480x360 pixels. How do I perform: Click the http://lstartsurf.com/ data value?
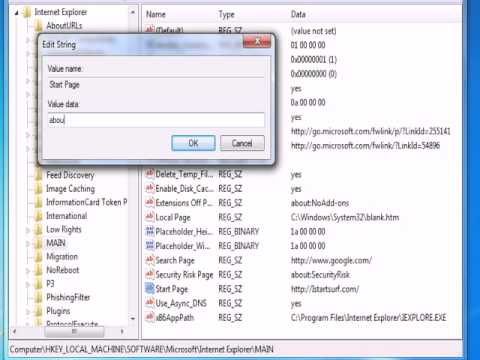pos(325,289)
